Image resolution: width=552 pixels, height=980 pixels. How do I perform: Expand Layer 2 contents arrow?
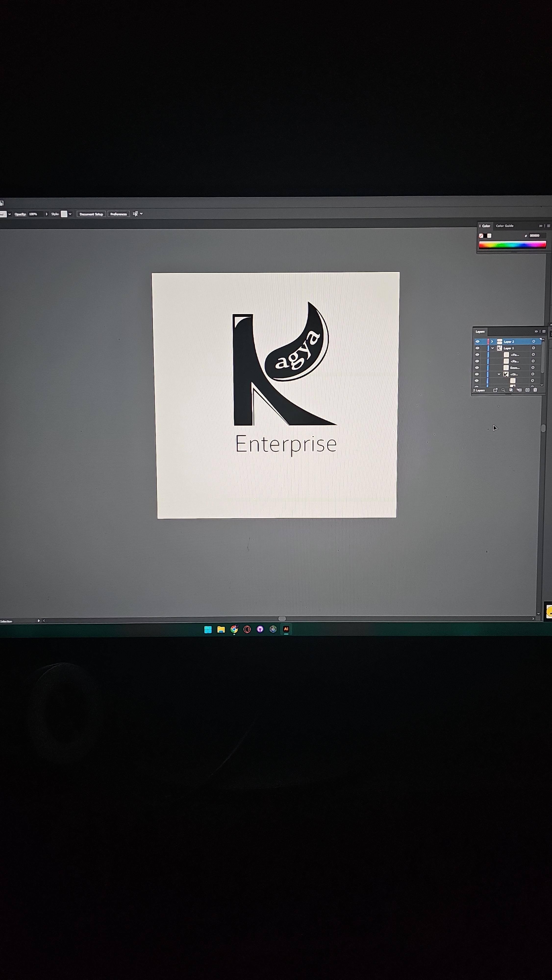(x=492, y=342)
